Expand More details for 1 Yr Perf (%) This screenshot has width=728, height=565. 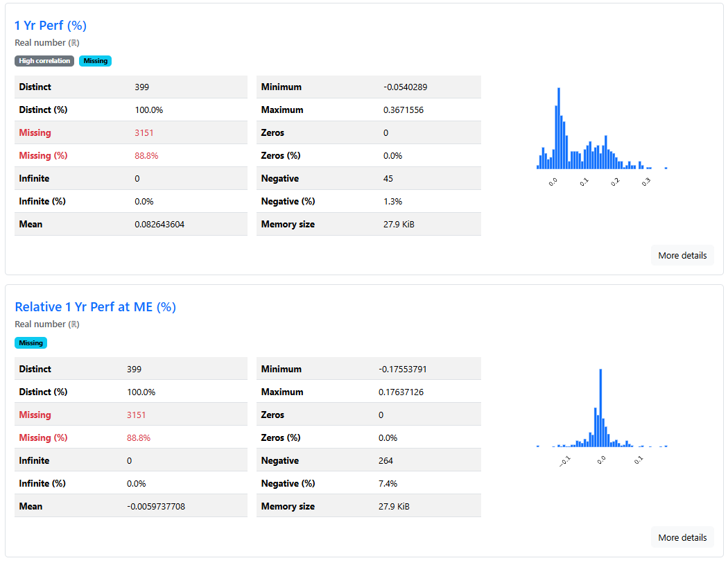coord(682,256)
